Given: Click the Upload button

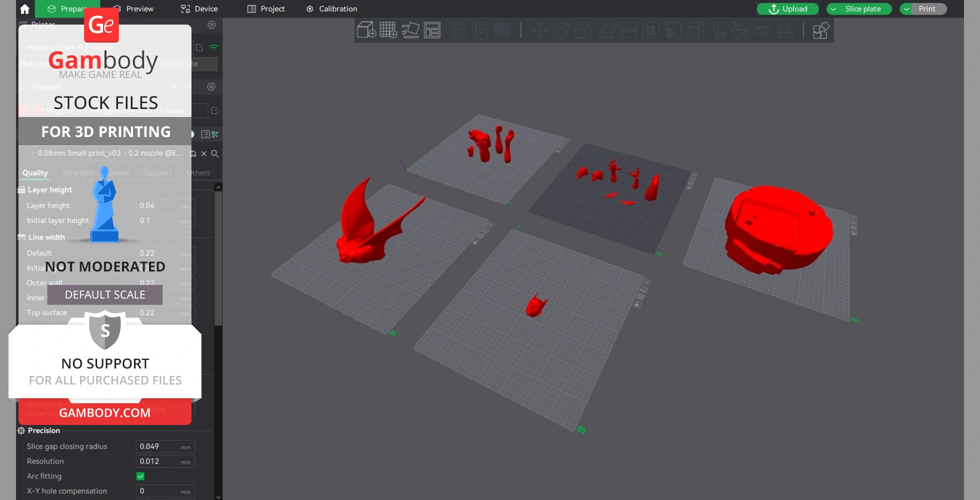Looking at the screenshot, I should click(x=787, y=9).
